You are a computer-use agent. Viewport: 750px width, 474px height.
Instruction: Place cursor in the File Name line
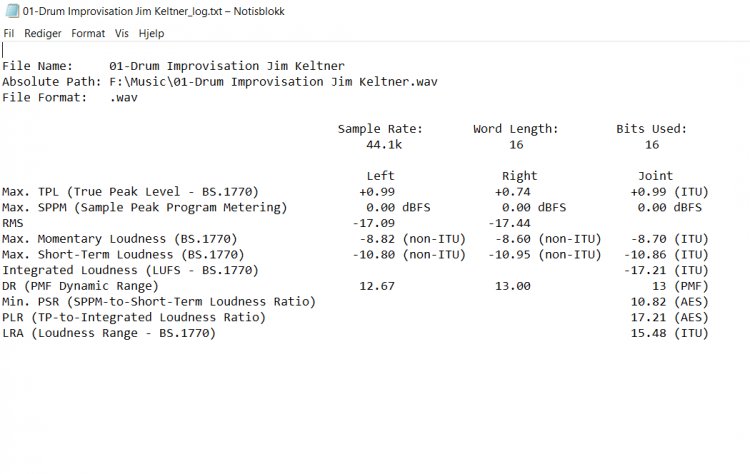pyautogui.click(x=173, y=66)
